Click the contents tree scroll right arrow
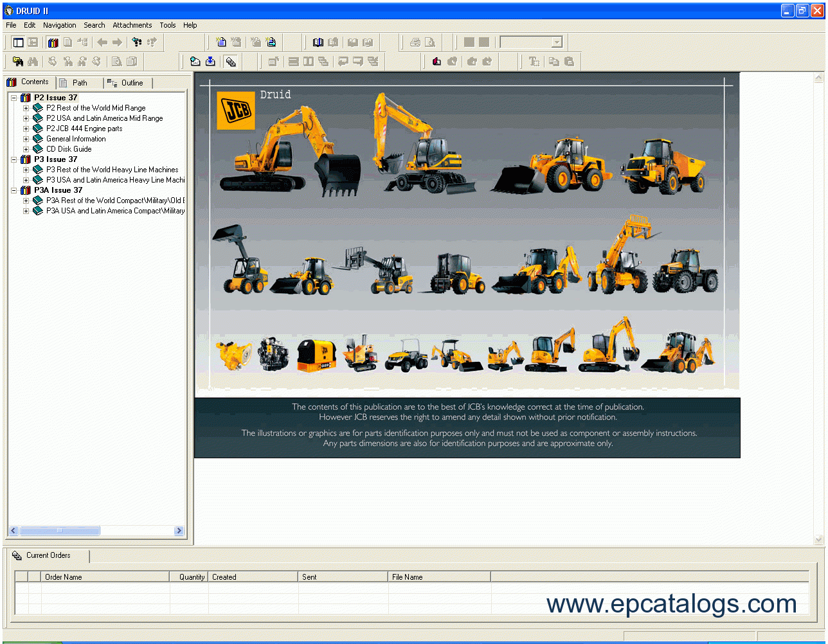Screen dimensions: 828x644 179,531
